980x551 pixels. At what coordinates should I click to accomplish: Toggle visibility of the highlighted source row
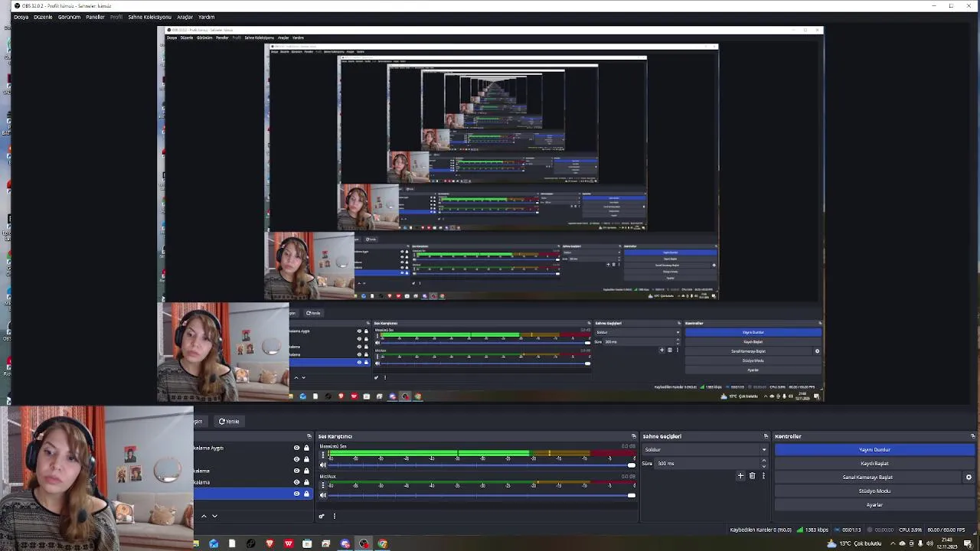pyautogui.click(x=296, y=494)
